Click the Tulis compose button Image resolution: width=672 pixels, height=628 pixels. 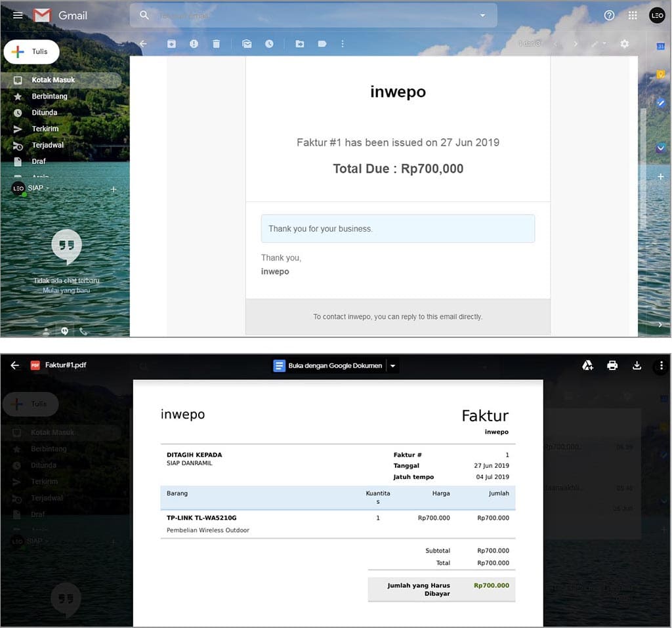coord(31,52)
